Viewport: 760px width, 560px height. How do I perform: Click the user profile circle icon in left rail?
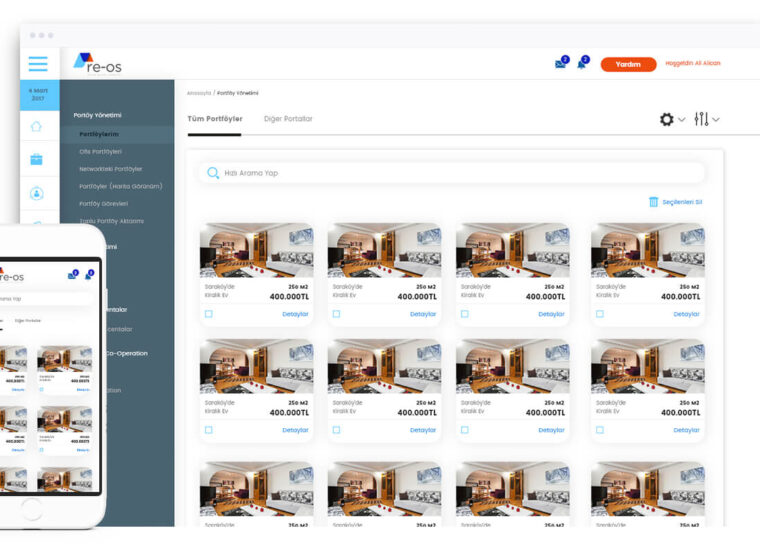pos(38,193)
